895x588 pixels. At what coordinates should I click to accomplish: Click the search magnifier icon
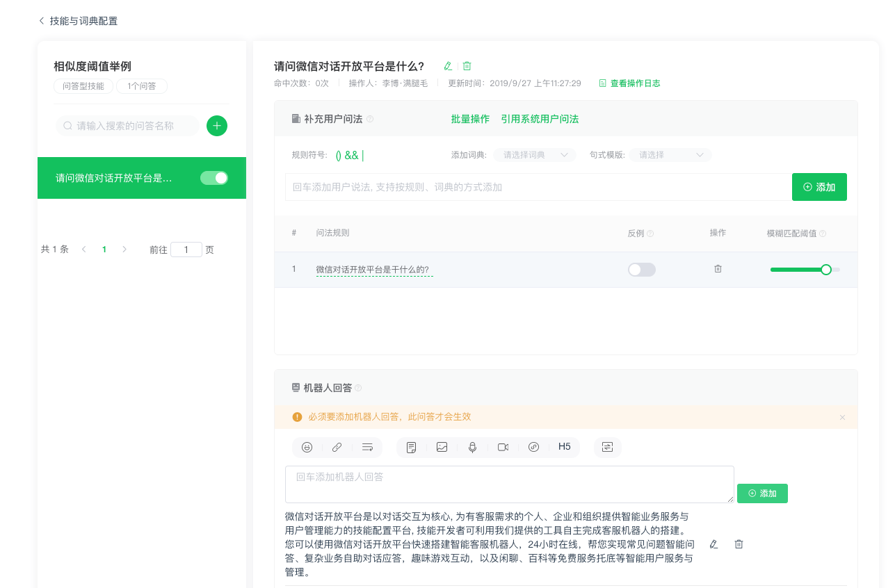[68, 126]
